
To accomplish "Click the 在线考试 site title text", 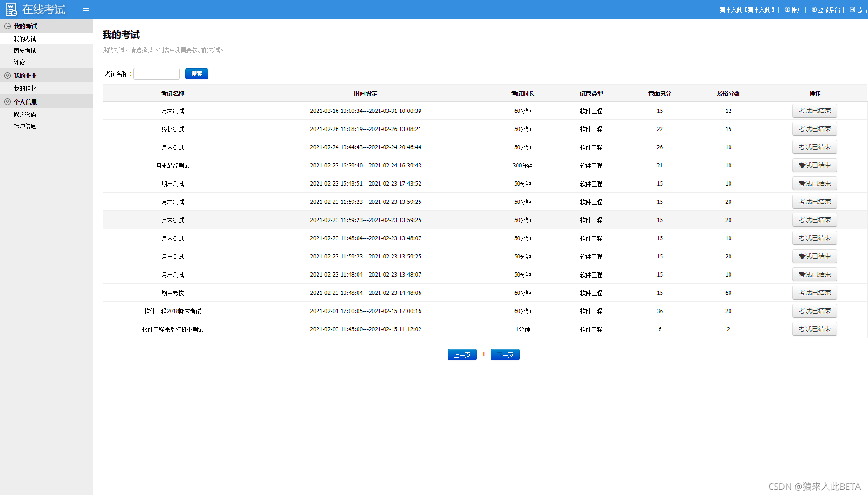I will pyautogui.click(x=44, y=9).
